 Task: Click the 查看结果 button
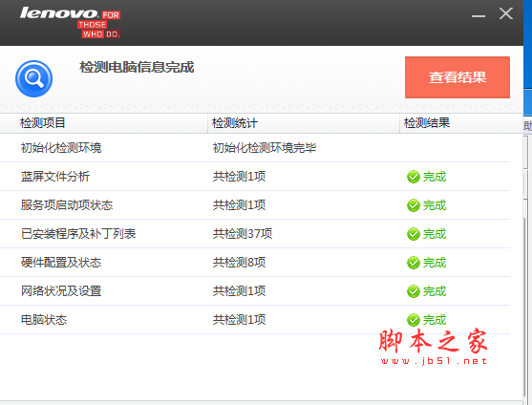tap(457, 77)
